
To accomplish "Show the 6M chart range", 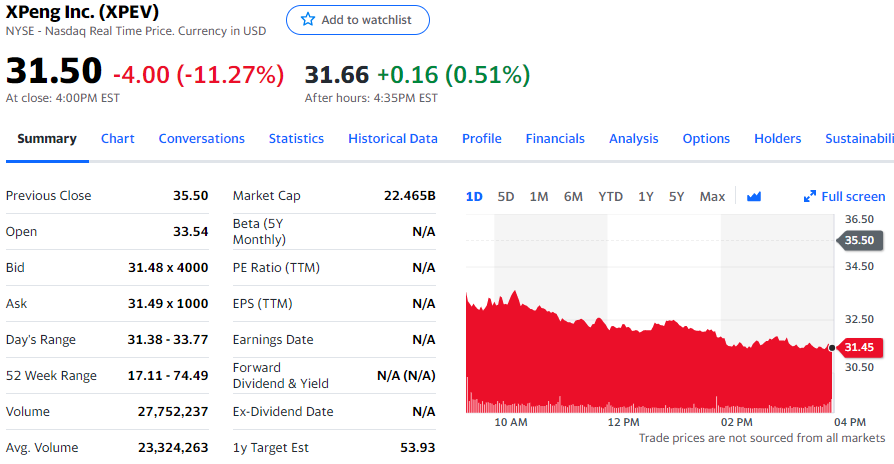I will pos(573,197).
